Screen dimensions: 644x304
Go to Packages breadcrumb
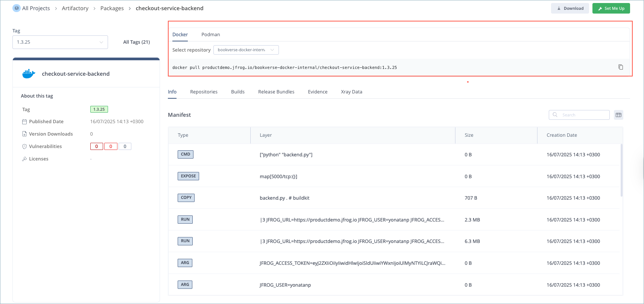[112, 8]
